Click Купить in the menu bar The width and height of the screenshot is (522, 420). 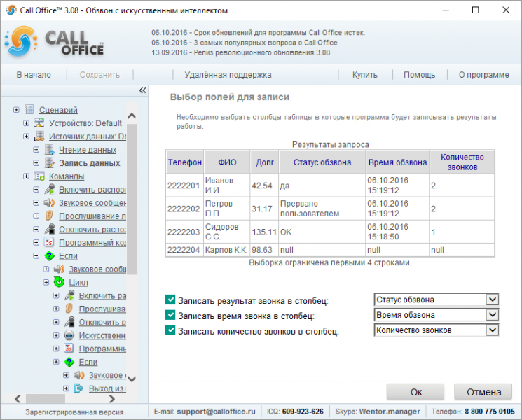(365, 75)
